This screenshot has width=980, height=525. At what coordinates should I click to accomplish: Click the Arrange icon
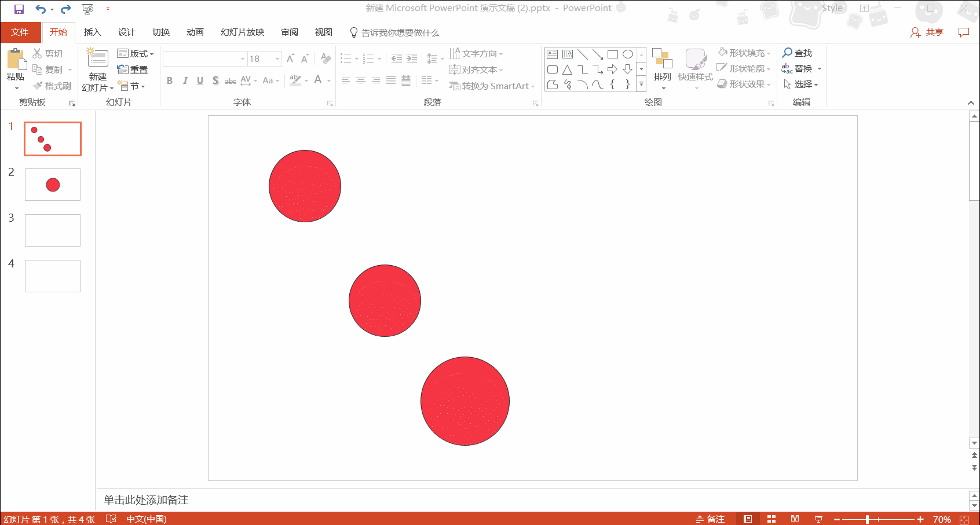coord(662,59)
